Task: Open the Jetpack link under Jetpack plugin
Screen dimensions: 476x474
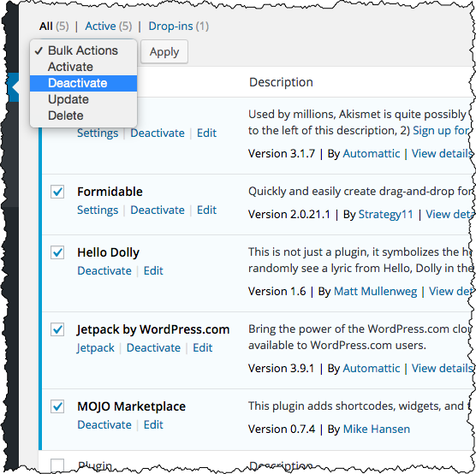Action: (95, 348)
